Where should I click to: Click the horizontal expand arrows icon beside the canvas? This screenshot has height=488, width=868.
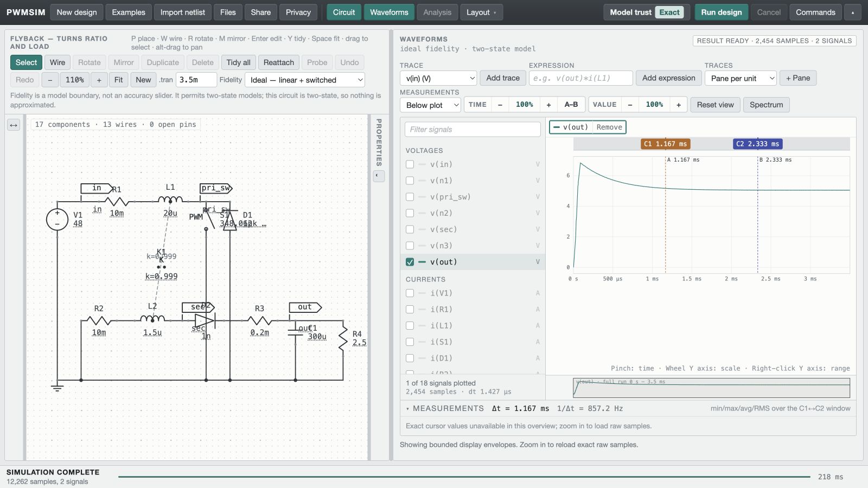[x=14, y=125]
